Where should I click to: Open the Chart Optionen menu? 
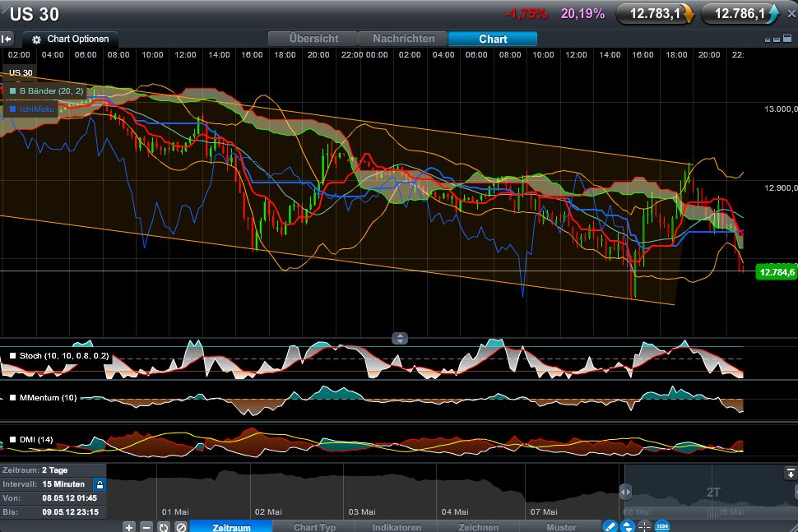pos(71,39)
